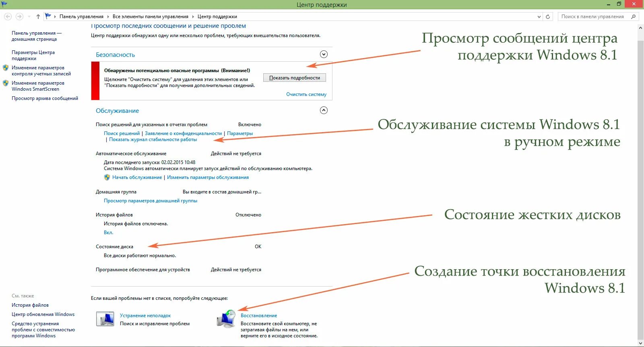Click the 'Безопасность' section heading
Screen dimensions: 644x347
pyautogui.click(x=115, y=54)
